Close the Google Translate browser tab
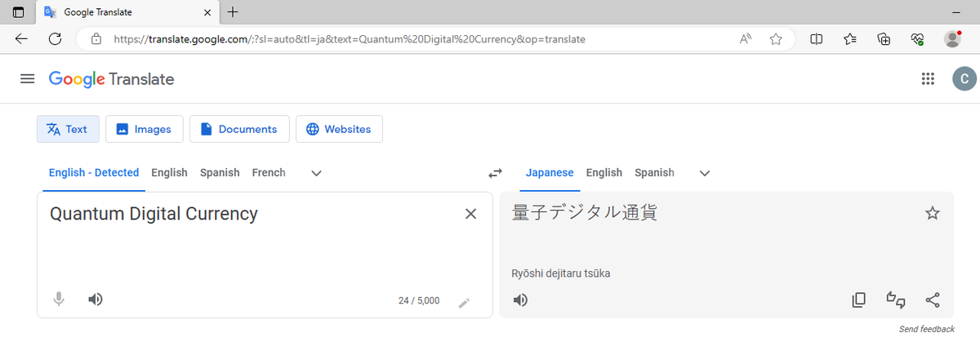 point(207,12)
